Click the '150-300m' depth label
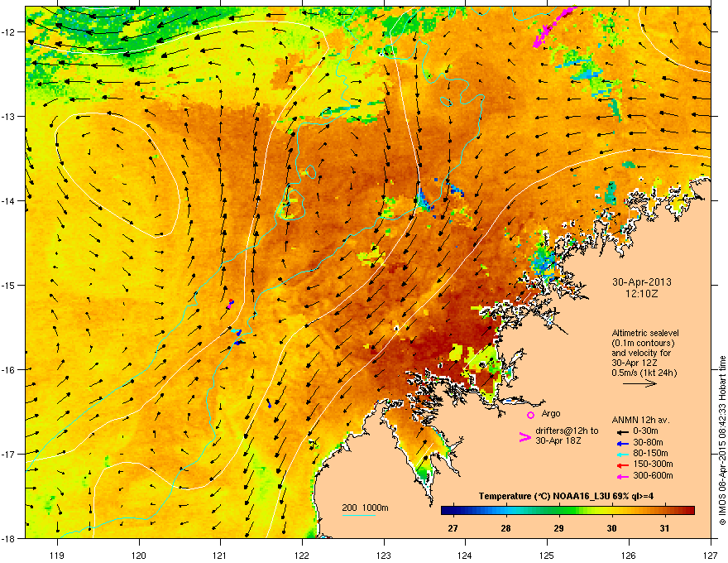Viewport: 728px width, 563px height. (653, 464)
